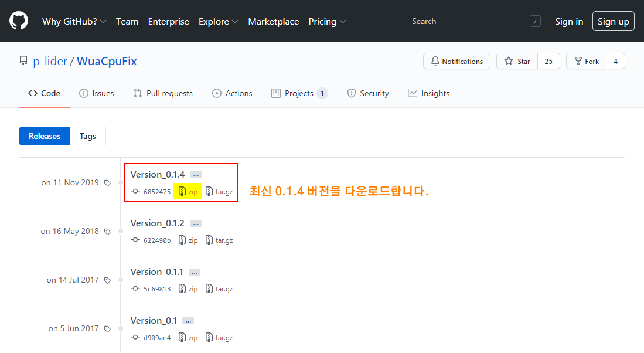The width and height of the screenshot is (644, 353).
Task: Click the repository book icon
Action: 23,61
